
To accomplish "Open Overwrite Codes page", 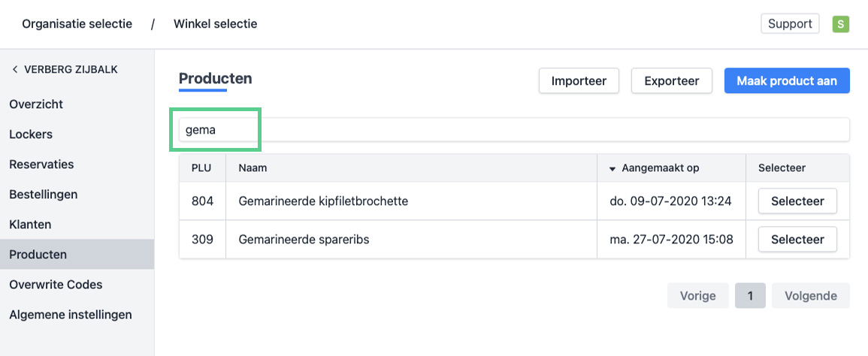I will (x=56, y=285).
